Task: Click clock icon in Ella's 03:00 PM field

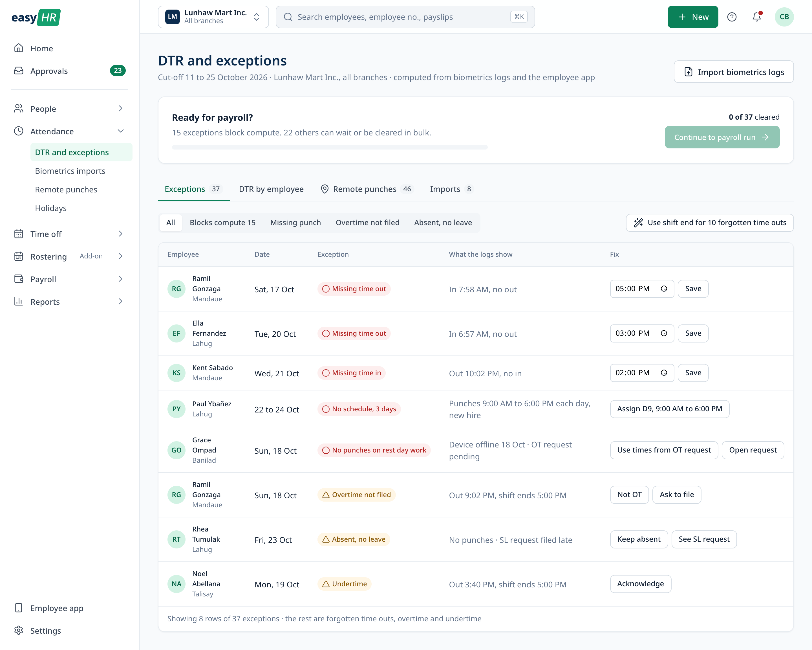Action: [x=664, y=333]
